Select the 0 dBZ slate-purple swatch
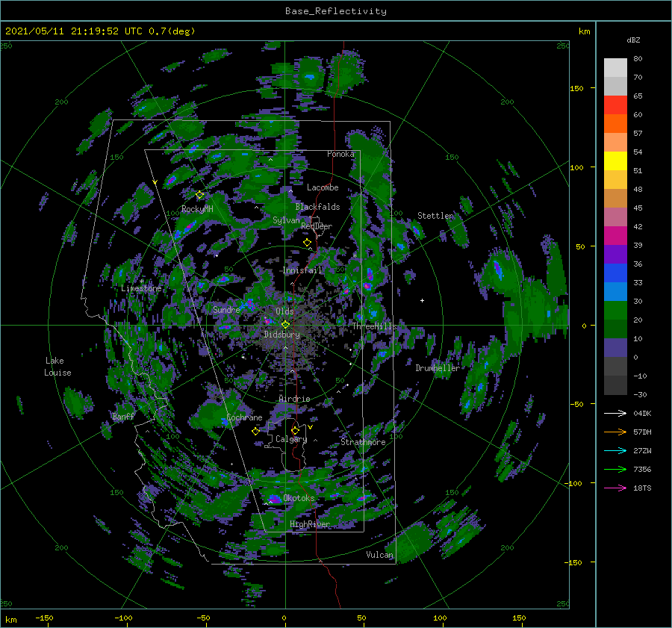Viewport: 672px width, 628px height. click(x=615, y=348)
